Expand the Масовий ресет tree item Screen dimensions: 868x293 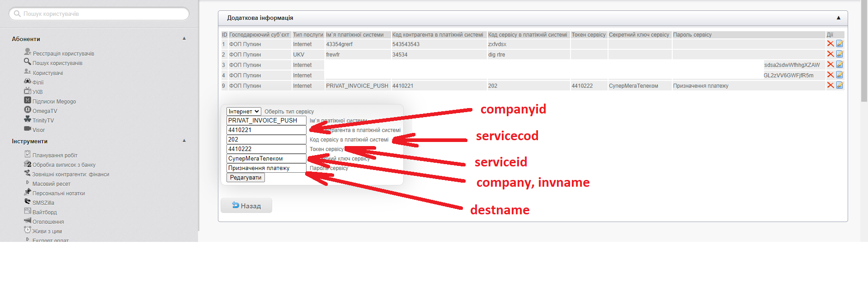[x=28, y=183]
